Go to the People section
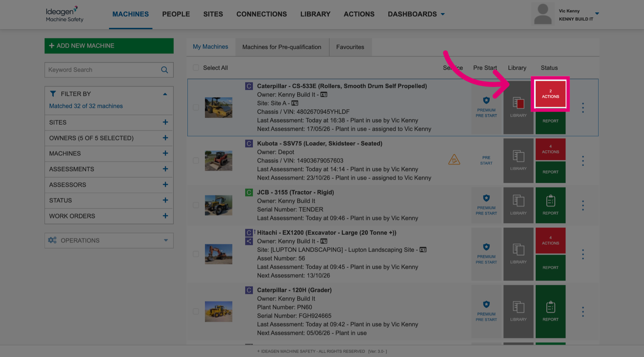The image size is (644, 357). click(176, 14)
